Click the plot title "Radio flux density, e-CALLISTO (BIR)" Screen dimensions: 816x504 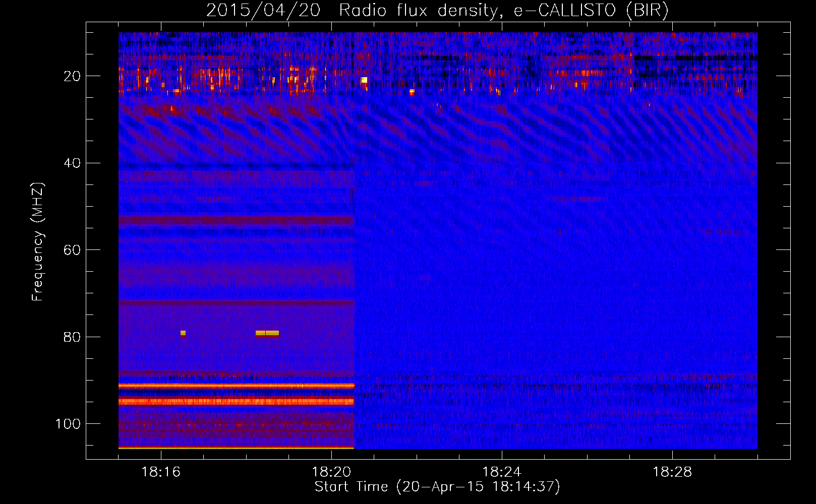click(503, 10)
